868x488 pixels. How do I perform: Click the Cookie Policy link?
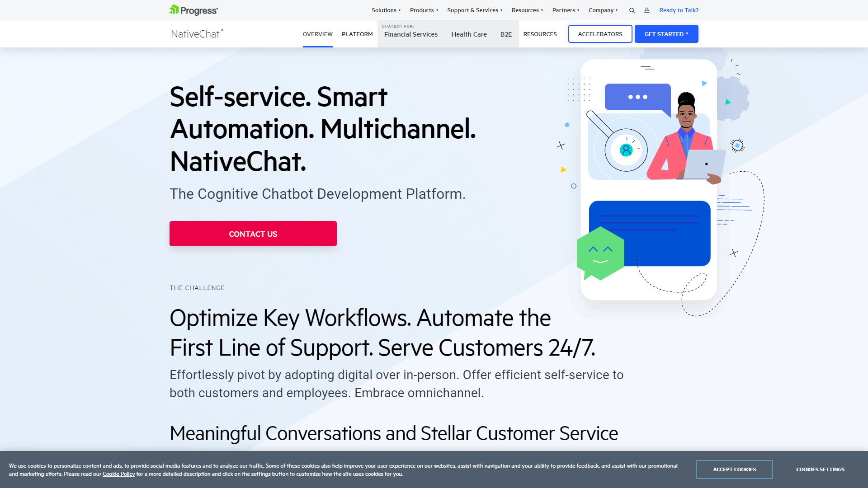(x=118, y=474)
